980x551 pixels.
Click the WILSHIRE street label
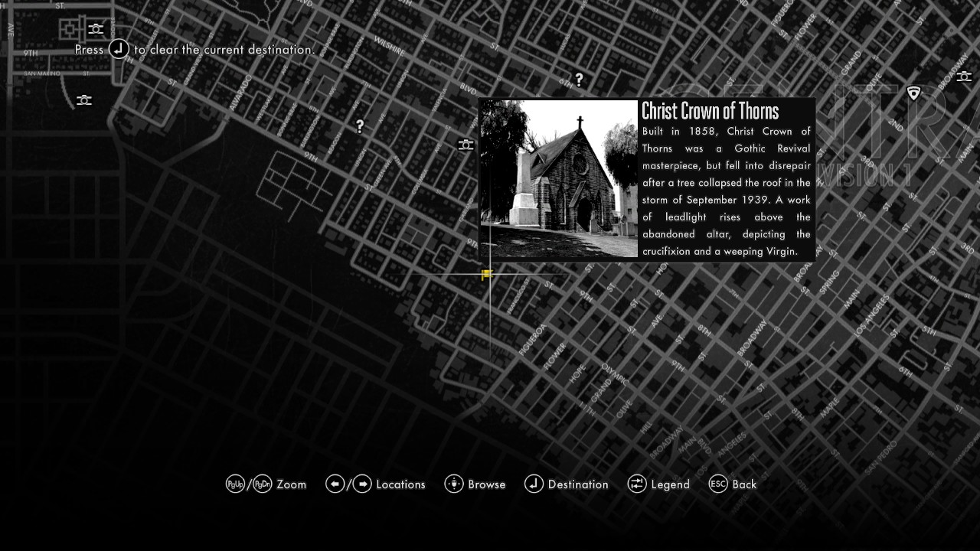click(389, 46)
